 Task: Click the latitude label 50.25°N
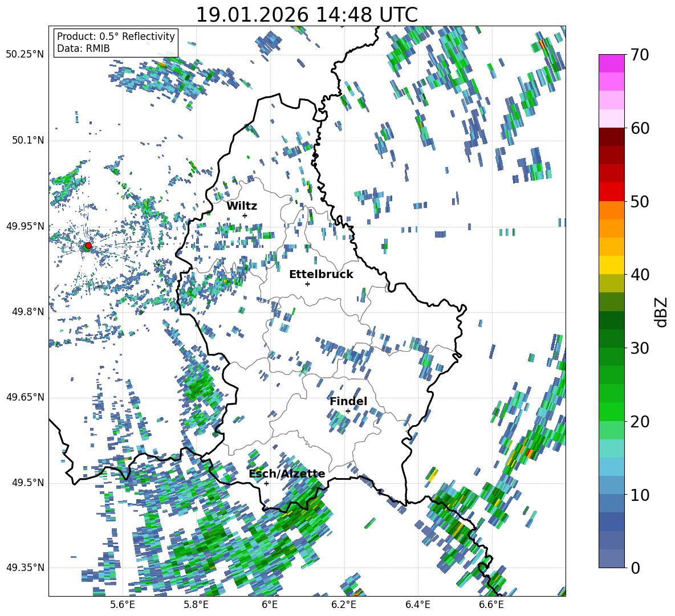[25, 55]
